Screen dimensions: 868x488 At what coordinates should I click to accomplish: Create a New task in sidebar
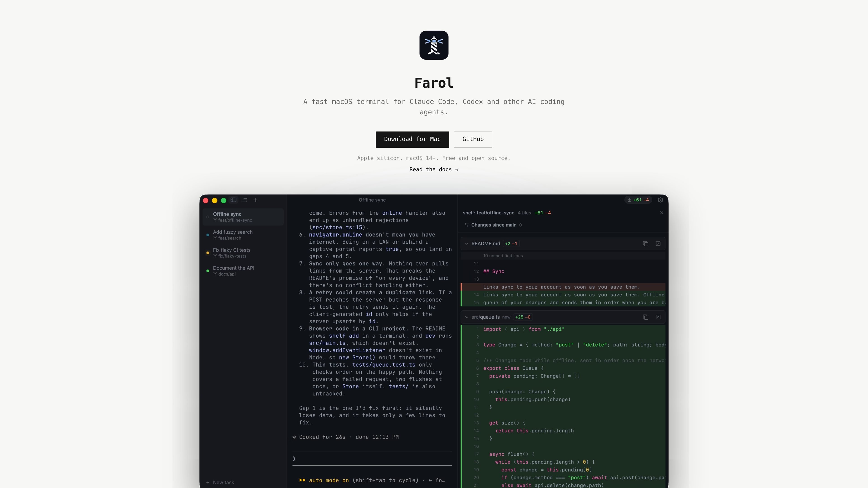click(x=220, y=482)
